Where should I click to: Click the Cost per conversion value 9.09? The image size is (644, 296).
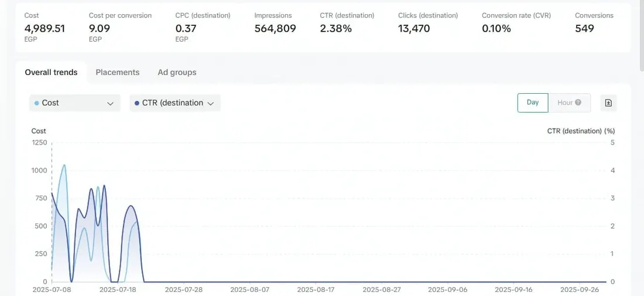coord(100,29)
